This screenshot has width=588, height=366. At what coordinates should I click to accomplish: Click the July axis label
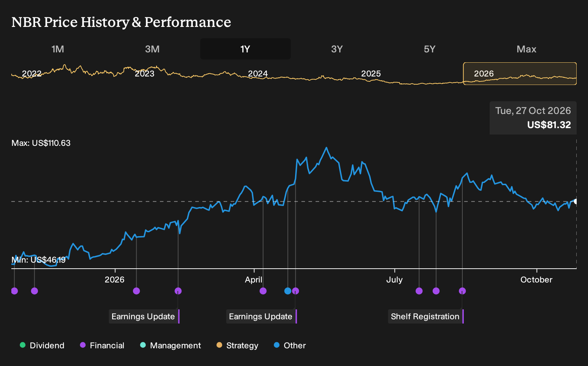click(x=394, y=280)
